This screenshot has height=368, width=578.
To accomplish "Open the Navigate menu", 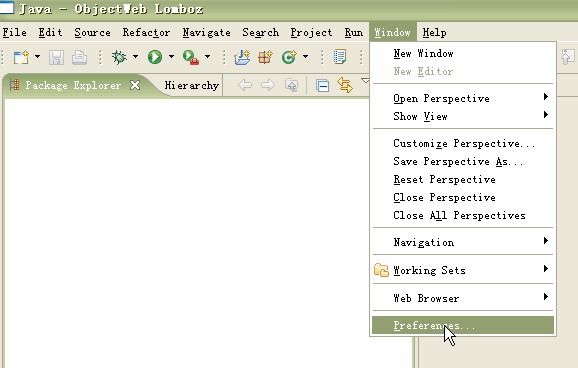I will (206, 32).
